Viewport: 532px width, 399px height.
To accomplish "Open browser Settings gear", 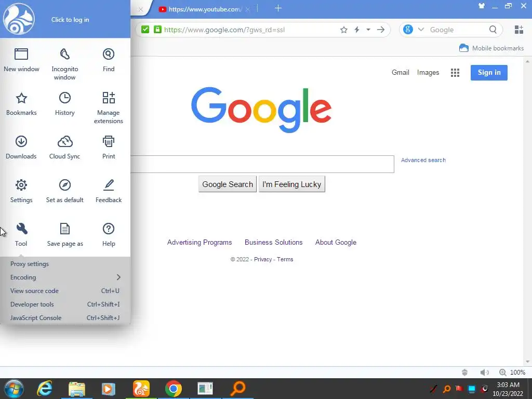I will (21, 191).
